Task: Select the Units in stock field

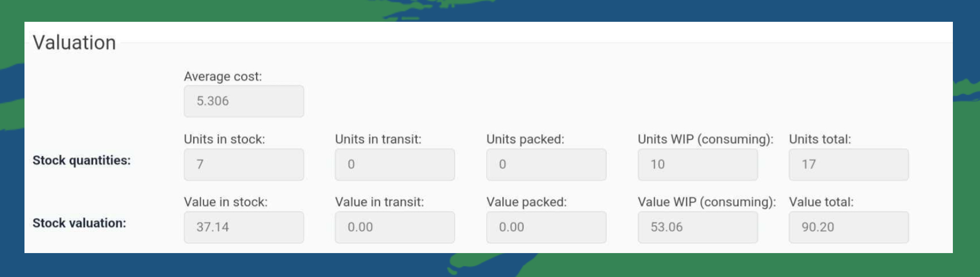Action: coord(244,164)
